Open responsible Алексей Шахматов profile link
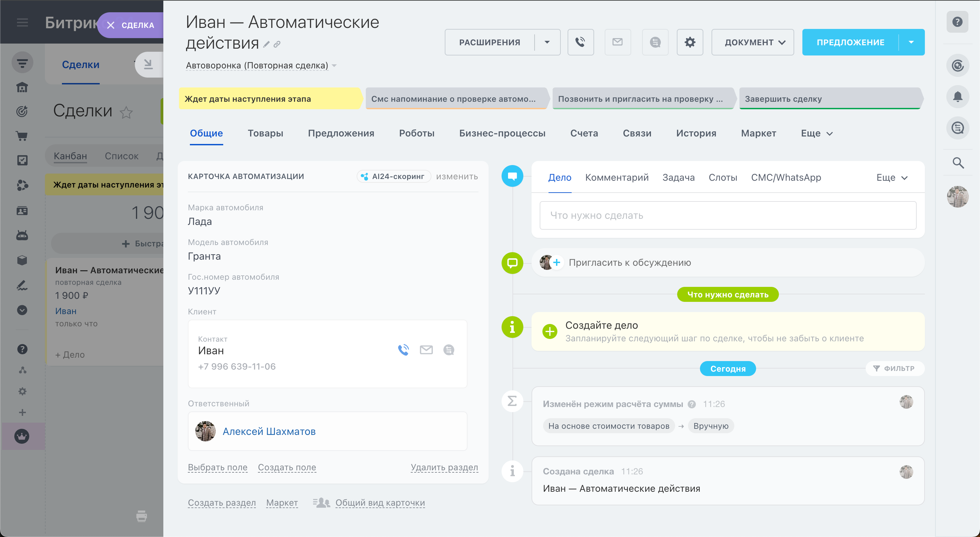This screenshot has width=980, height=537. [269, 432]
